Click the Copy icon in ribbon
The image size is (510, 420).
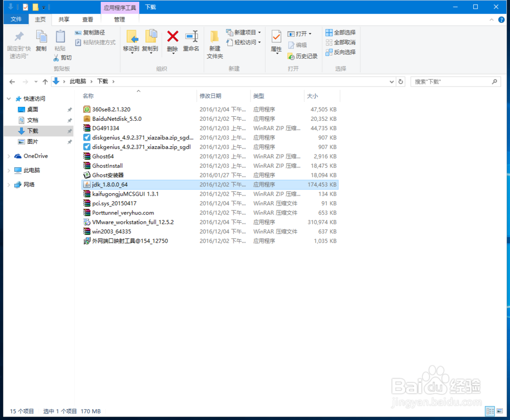41,36
